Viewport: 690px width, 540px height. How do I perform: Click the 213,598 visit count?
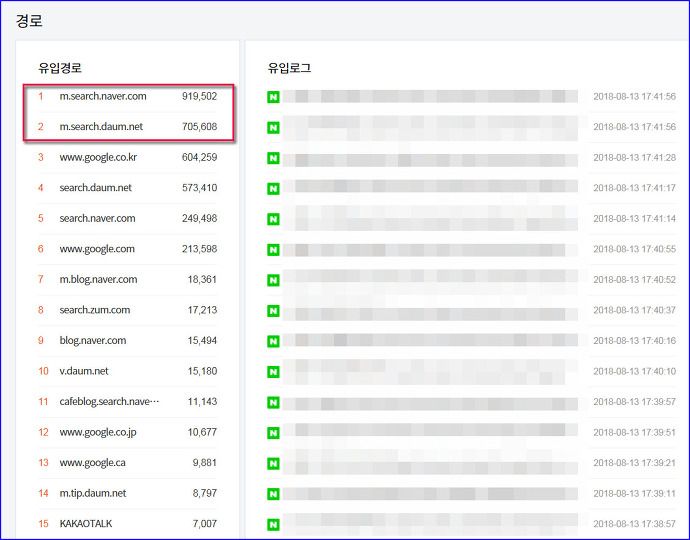pyautogui.click(x=199, y=249)
